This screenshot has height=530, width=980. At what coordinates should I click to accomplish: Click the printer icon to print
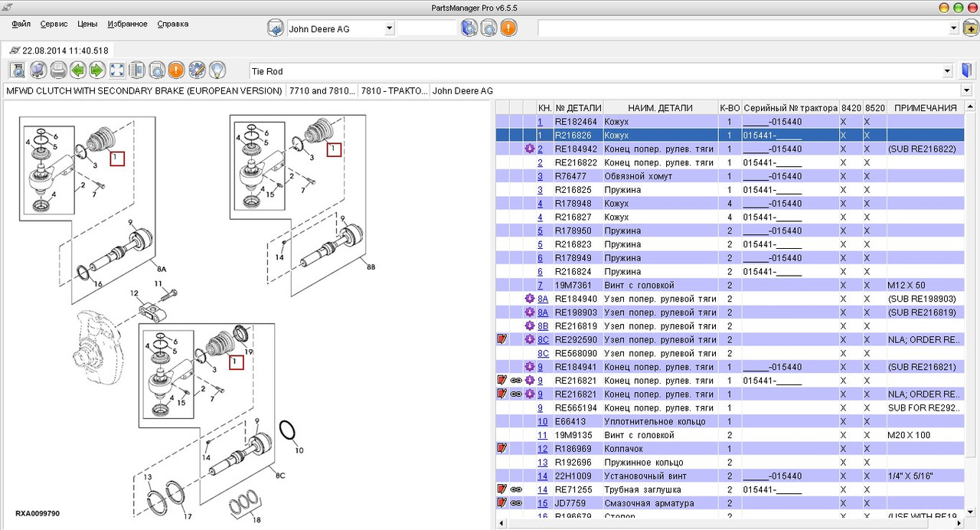(57, 71)
